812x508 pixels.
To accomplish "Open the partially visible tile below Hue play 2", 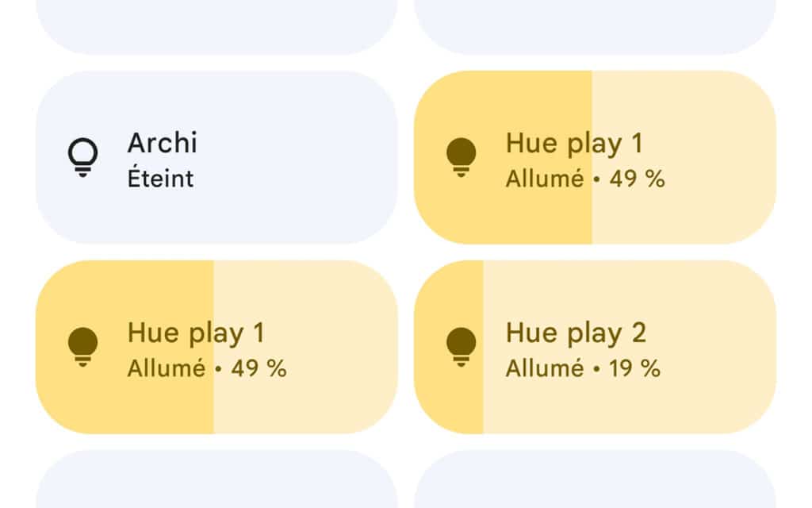I will [x=595, y=479].
